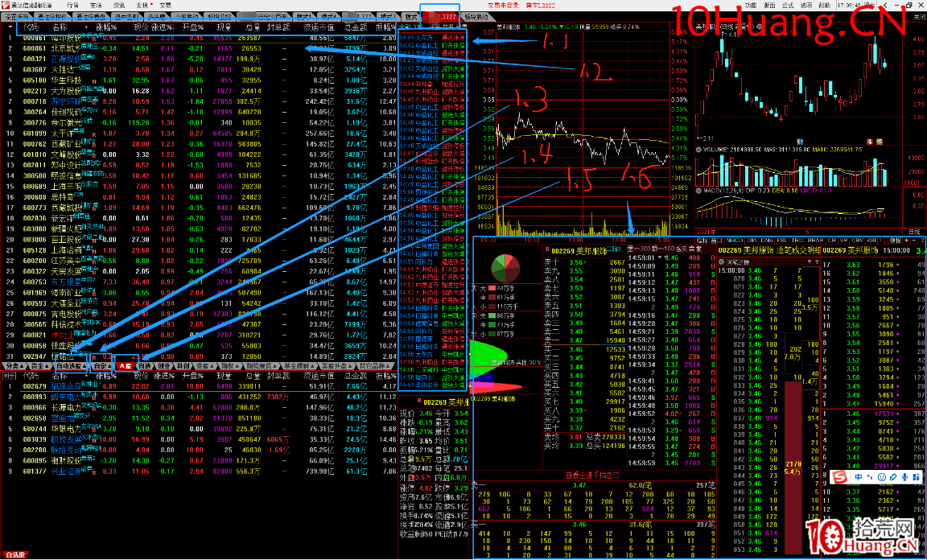Expand the 资金 category tab
Screen dimensions: 927x560
[40, 366]
